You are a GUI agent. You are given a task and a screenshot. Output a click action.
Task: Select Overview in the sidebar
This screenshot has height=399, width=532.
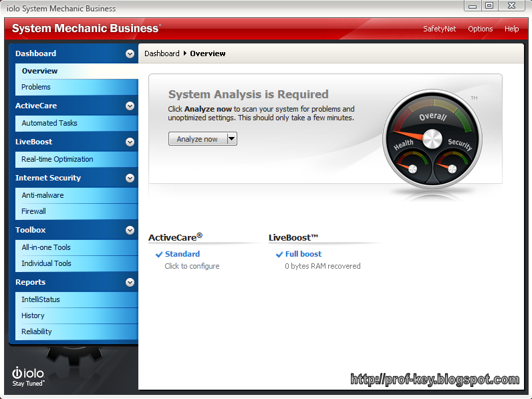77,71
